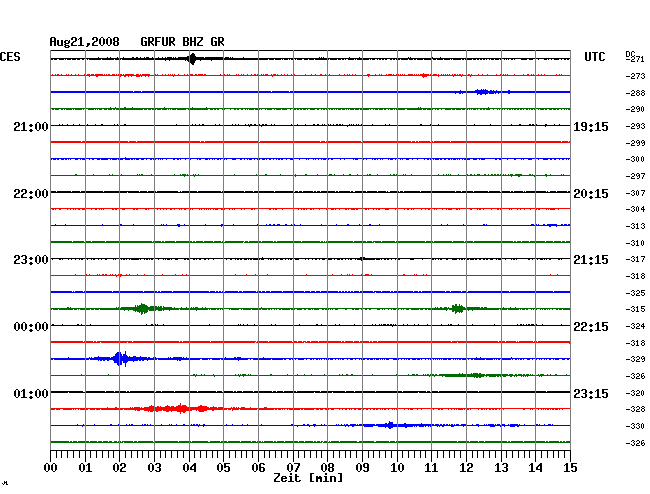This screenshot has width=650, height=494.
Task: Click the minute axis label 15
Action: (570, 468)
